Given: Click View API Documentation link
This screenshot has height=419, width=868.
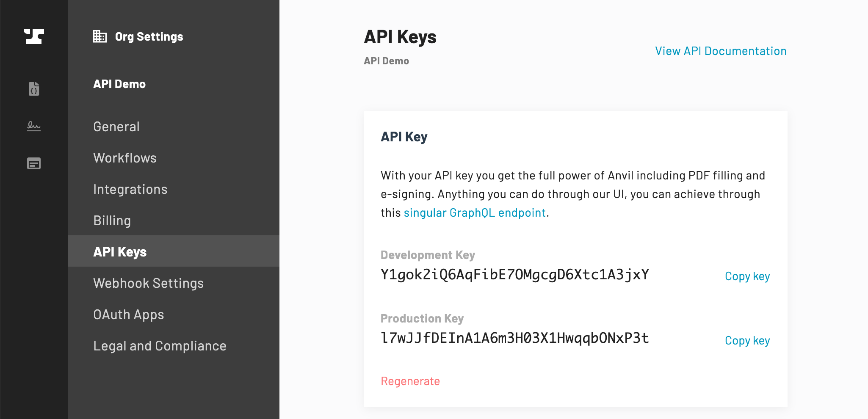Looking at the screenshot, I should click(721, 51).
